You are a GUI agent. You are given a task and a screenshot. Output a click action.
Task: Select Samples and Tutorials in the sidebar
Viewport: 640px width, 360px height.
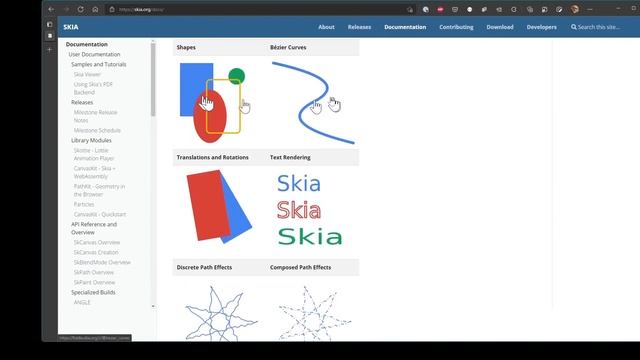click(x=98, y=64)
